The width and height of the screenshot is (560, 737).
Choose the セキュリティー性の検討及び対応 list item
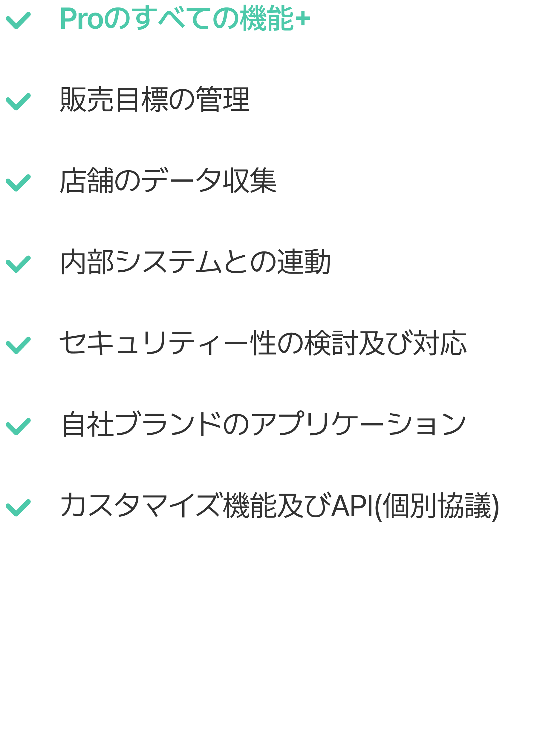(x=263, y=343)
